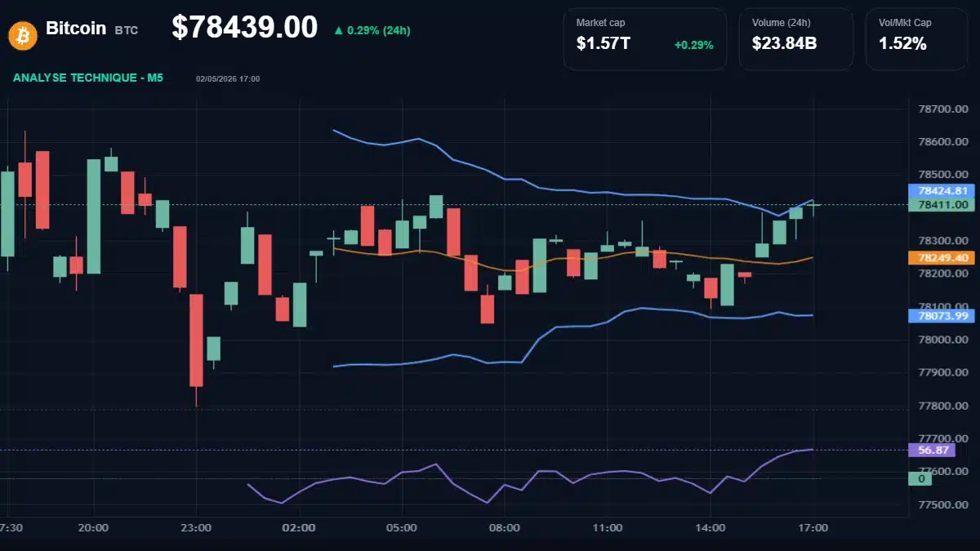The height and width of the screenshot is (551, 980).
Task: Click the $23.84B volume value
Action: (784, 44)
